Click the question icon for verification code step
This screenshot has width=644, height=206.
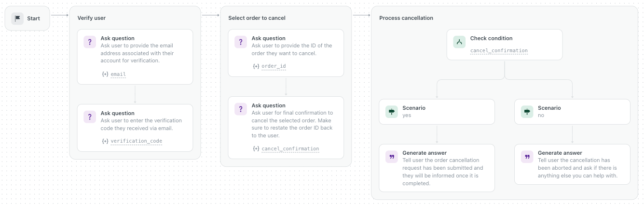(90, 117)
